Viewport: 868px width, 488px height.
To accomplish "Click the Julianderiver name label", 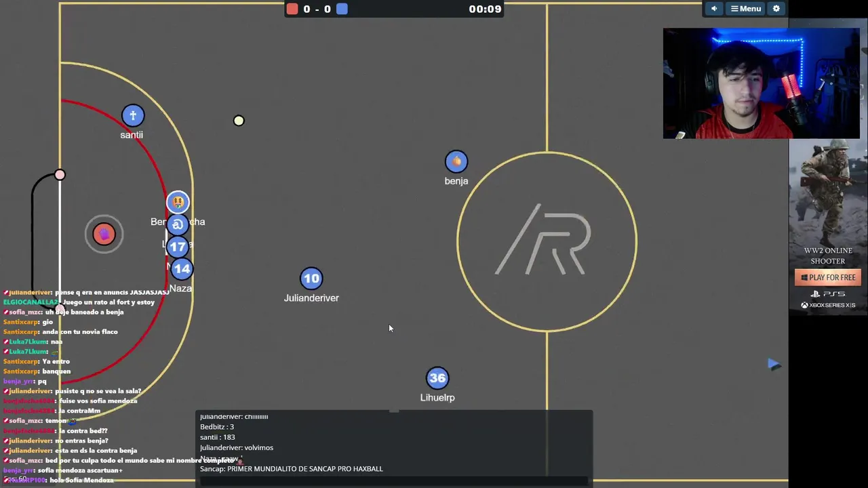I will tap(311, 298).
